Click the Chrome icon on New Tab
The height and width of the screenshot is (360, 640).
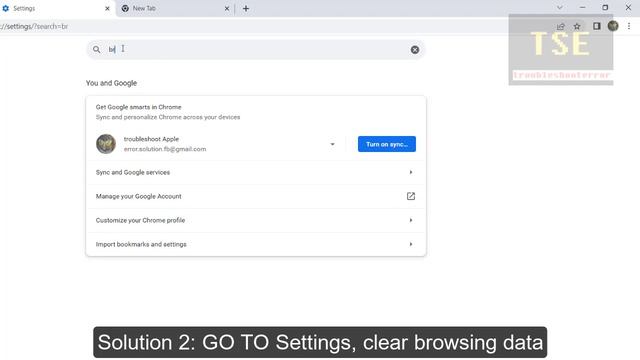coord(125,8)
